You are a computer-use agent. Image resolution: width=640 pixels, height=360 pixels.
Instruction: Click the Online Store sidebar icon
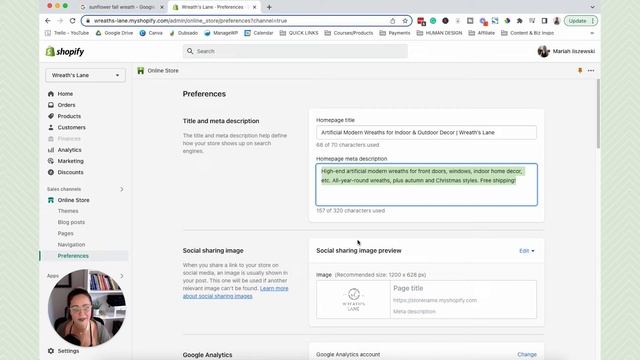[51, 200]
